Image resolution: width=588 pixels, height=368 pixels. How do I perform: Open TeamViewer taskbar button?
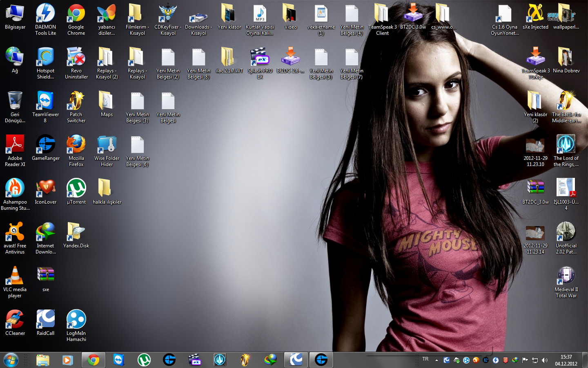tap(118, 360)
